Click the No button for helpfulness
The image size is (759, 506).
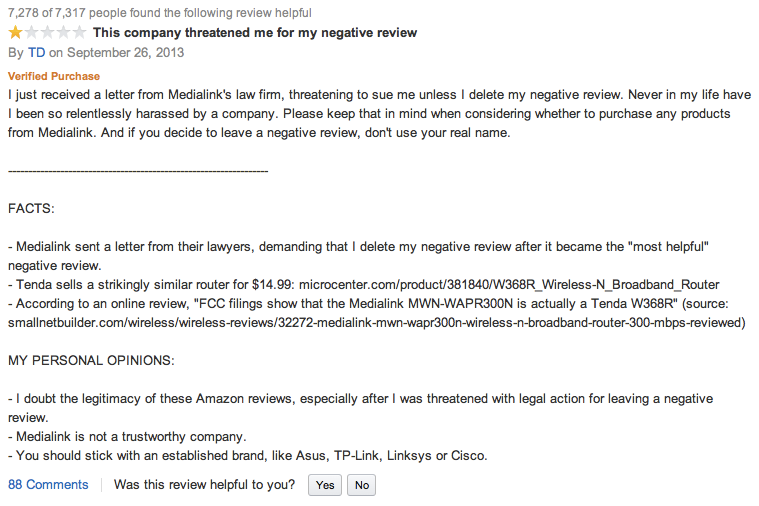point(362,485)
